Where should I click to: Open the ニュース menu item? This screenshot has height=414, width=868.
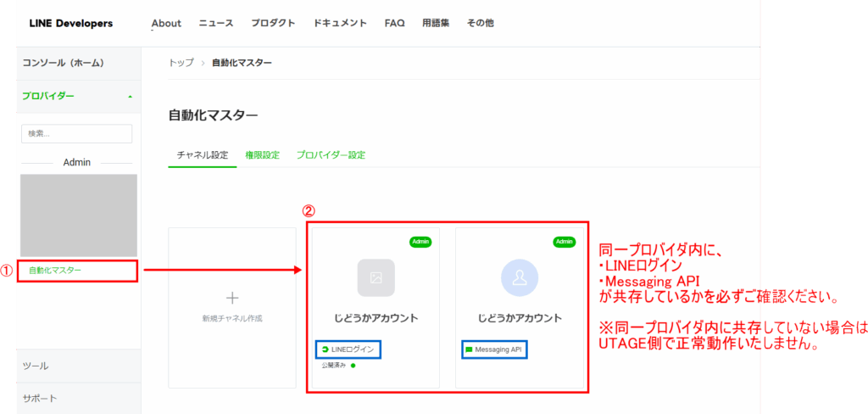pyautogui.click(x=216, y=23)
